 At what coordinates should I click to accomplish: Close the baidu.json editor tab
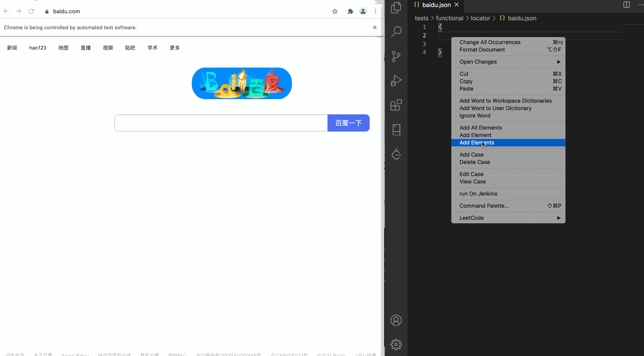[456, 5]
